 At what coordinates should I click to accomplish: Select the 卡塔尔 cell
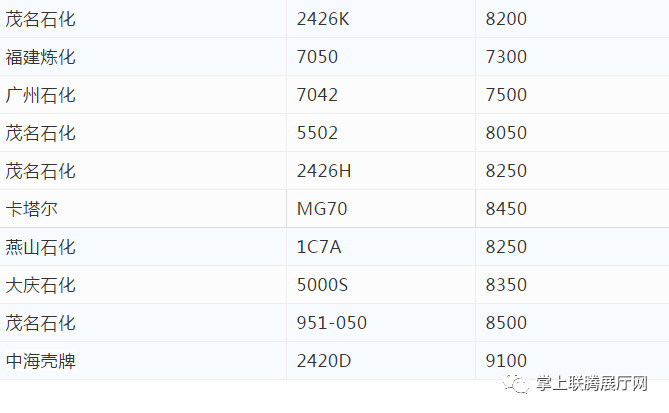[x=143, y=209]
